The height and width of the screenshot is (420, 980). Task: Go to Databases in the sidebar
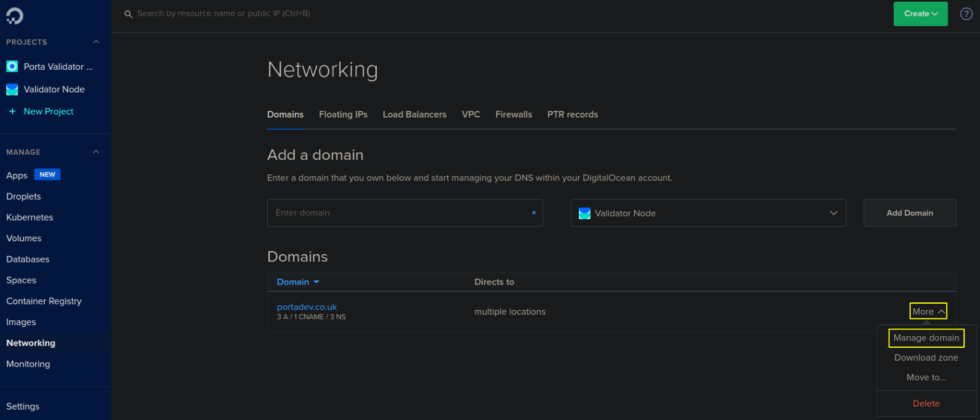28,260
